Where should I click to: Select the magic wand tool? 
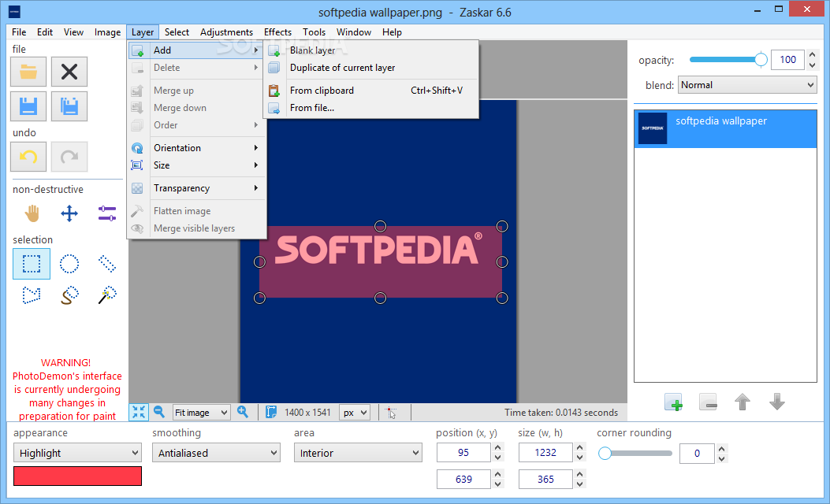point(107,295)
